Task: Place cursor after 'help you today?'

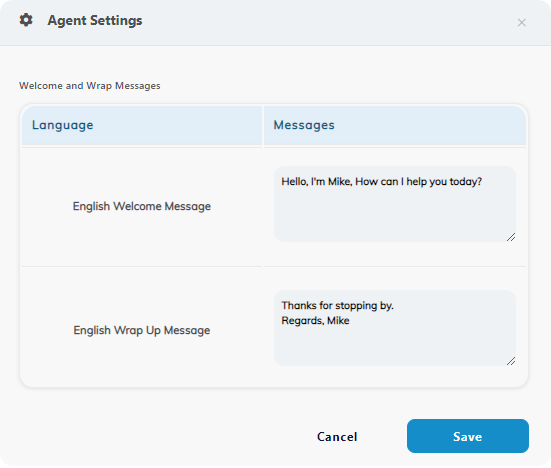Action: (x=483, y=181)
